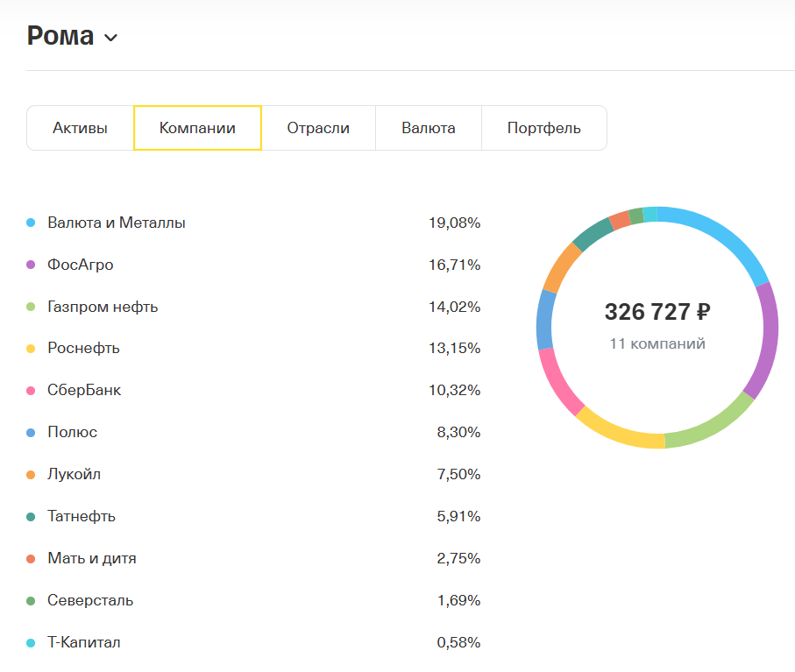The height and width of the screenshot is (672, 795).
Task: Click the pink dot beside СберБанк
Action: (31, 391)
